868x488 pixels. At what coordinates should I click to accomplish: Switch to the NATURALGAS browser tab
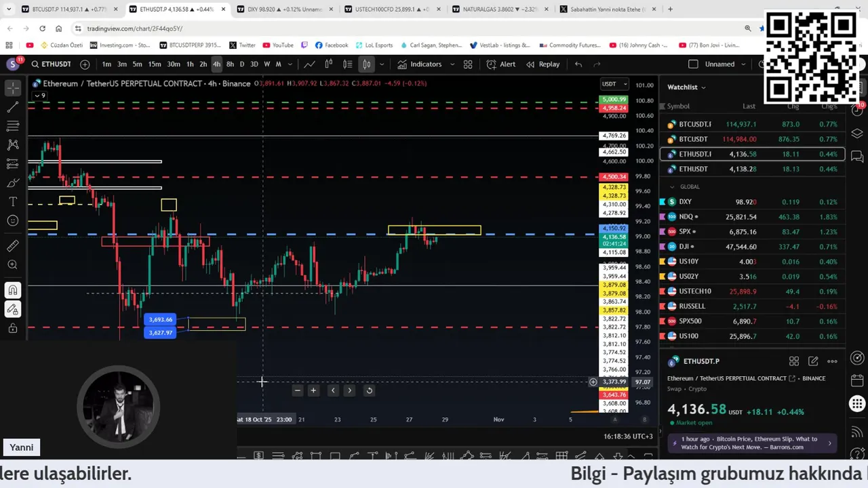point(500,9)
